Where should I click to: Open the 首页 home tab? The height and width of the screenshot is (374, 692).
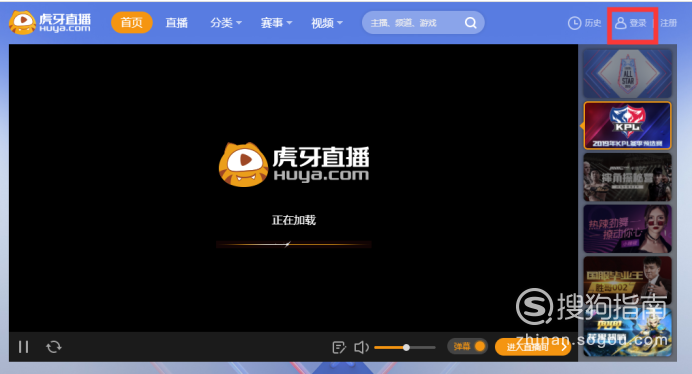132,23
